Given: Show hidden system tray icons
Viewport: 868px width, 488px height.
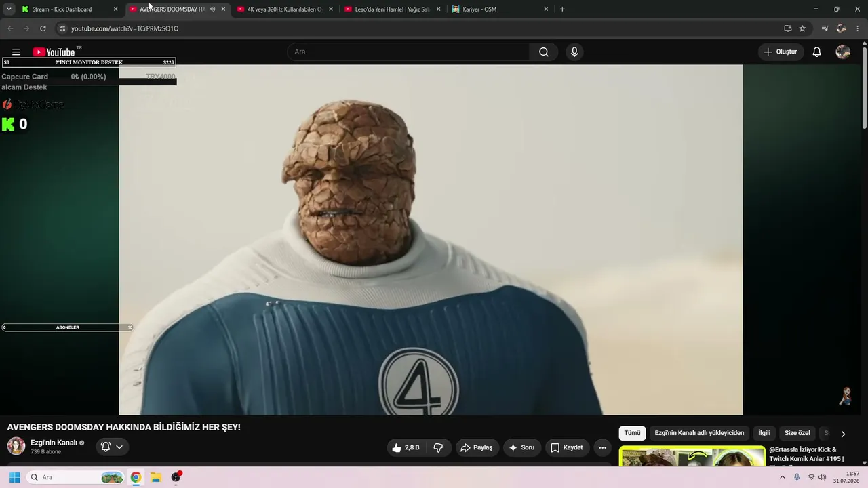Looking at the screenshot, I should [x=783, y=477].
